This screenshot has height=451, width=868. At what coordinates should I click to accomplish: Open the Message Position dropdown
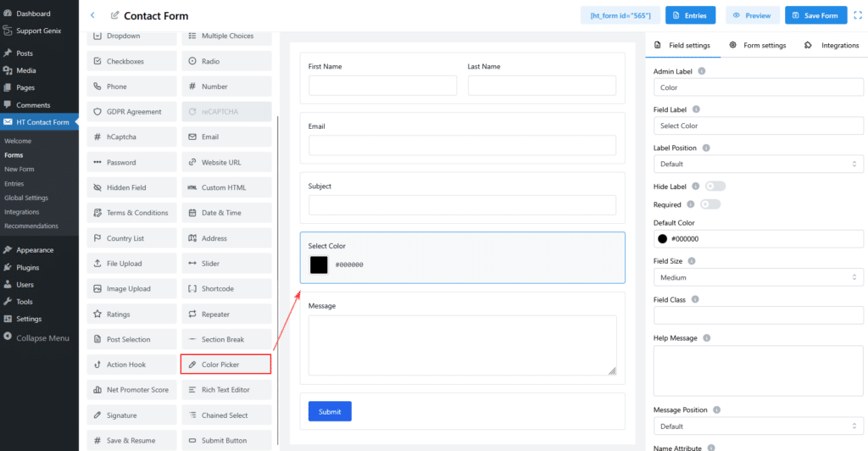[758, 426]
